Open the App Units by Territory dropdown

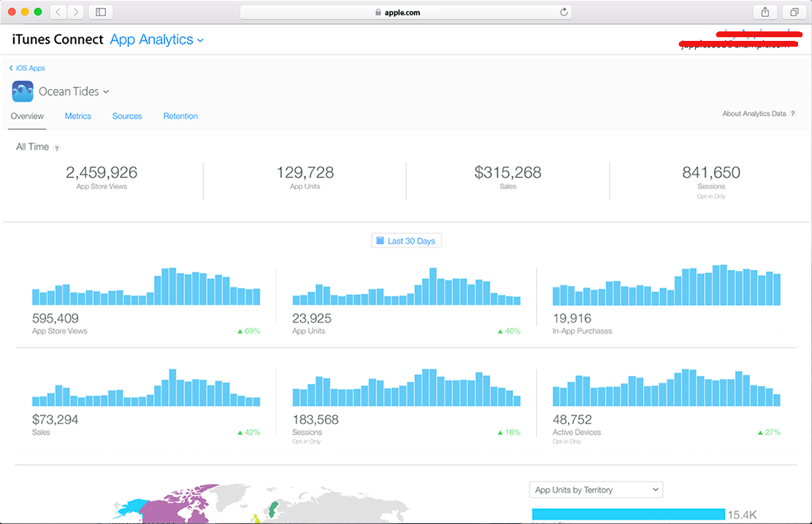coord(596,489)
